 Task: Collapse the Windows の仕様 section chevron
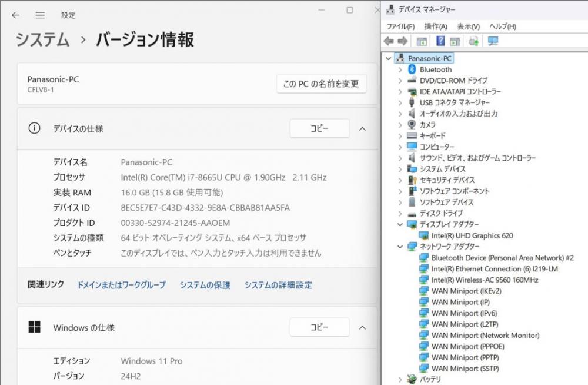(362, 327)
